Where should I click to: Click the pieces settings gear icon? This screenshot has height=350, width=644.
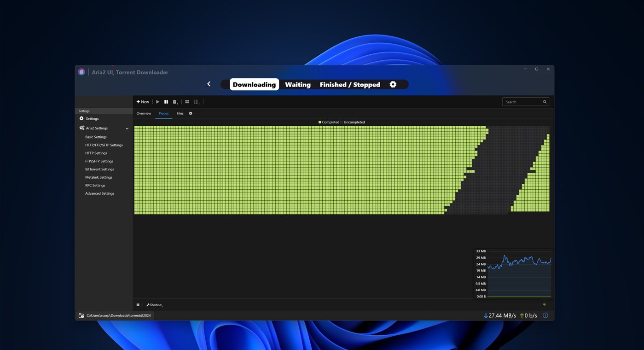191,113
